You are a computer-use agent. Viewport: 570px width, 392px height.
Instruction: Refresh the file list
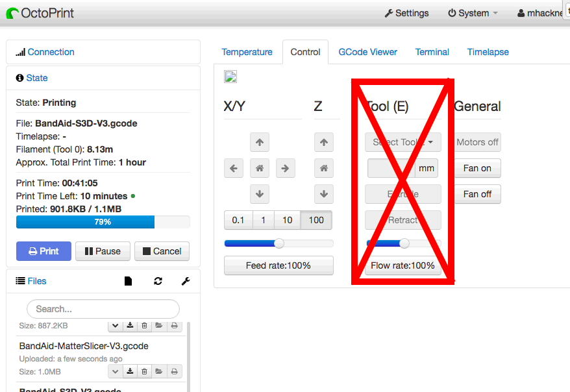click(158, 281)
